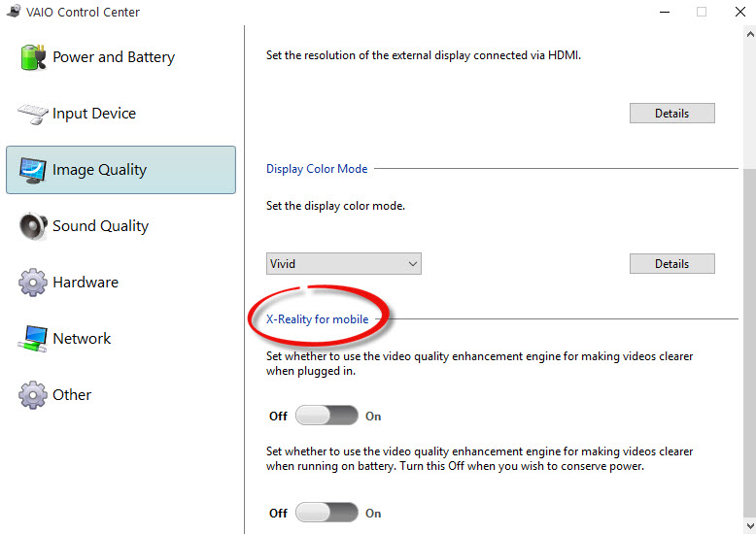Click the X-Reality for mobile heading
Viewport: 756px width, 534px height.
(x=317, y=319)
